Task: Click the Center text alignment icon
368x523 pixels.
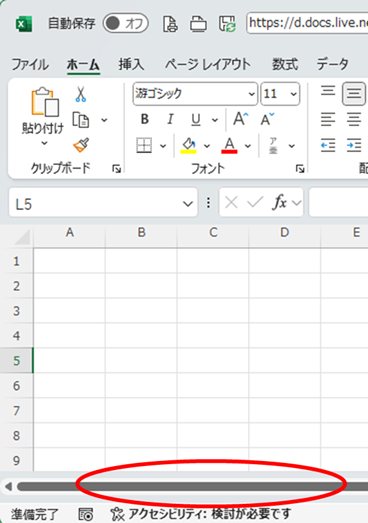Action: tap(354, 119)
